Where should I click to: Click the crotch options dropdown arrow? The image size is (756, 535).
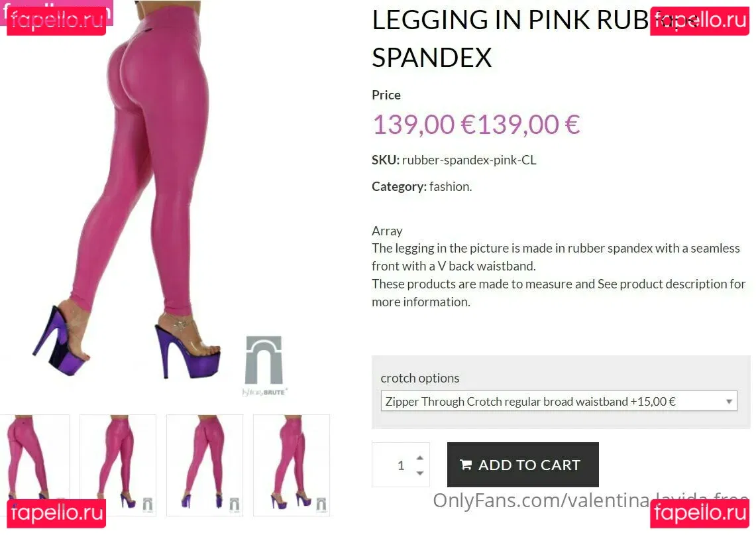pos(729,401)
